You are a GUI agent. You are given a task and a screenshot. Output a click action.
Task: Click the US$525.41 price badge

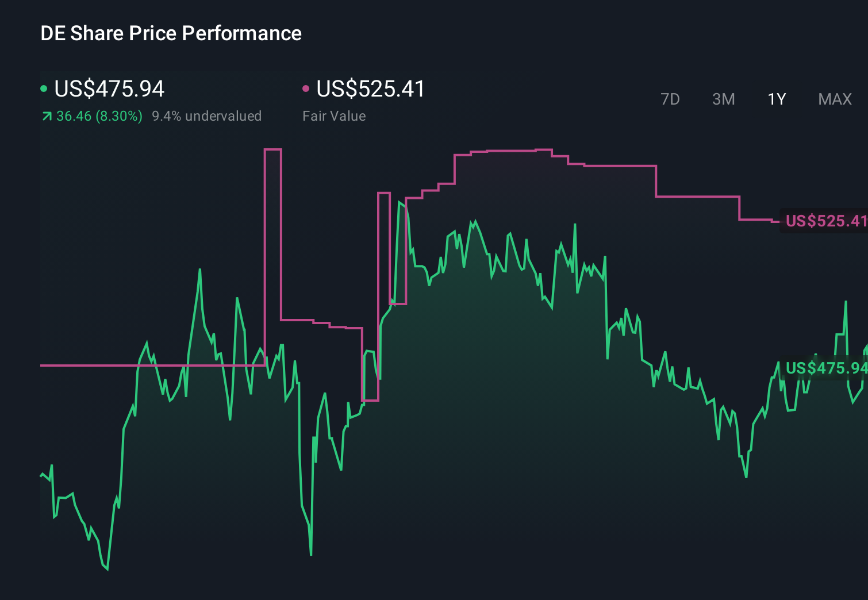pos(825,221)
